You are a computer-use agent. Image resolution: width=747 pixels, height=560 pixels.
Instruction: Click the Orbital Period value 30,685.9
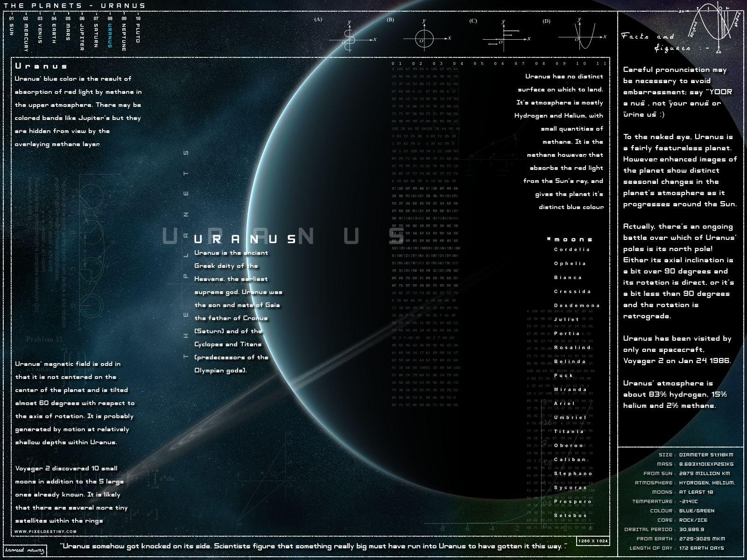coord(691,530)
